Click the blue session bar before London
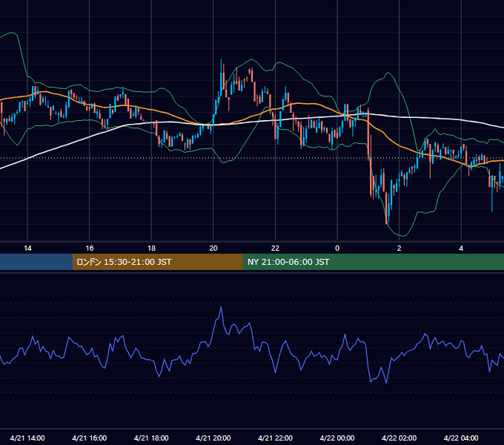 tap(36, 262)
